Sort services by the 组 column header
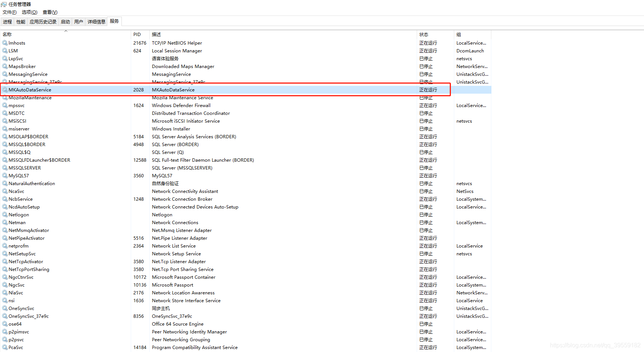The height and width of the screenshot is (352, 644). 472,34
